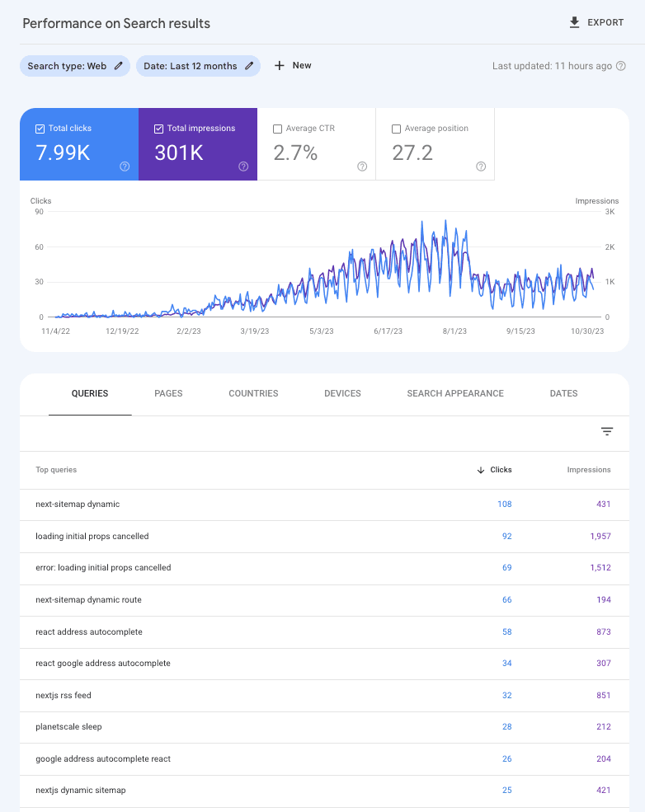Switch to the Pages tab
Viewport: 645px width, 812px height.
[168, 394]
